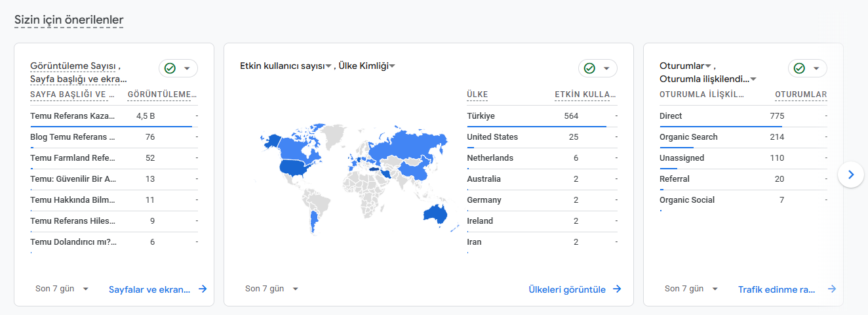Select the Temu Dolandırıcı mı?... row
This screenshot has height=315, width=868.
point(114,242)
